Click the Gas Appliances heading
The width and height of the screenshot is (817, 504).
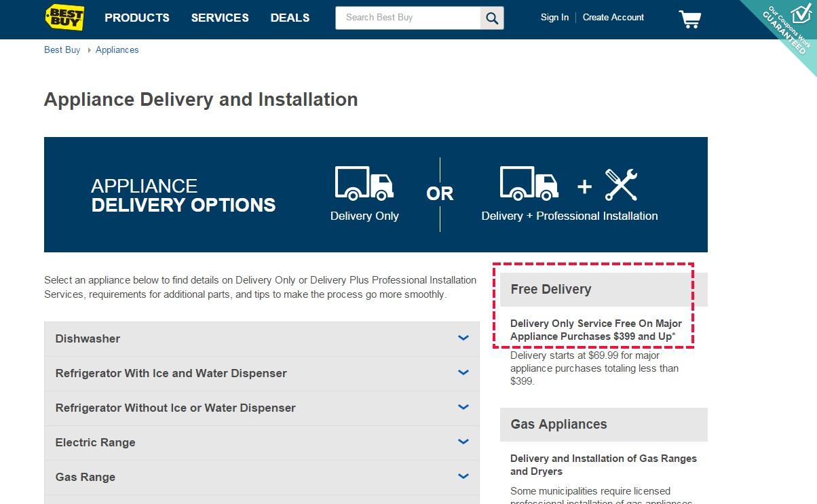click(558, 425)
